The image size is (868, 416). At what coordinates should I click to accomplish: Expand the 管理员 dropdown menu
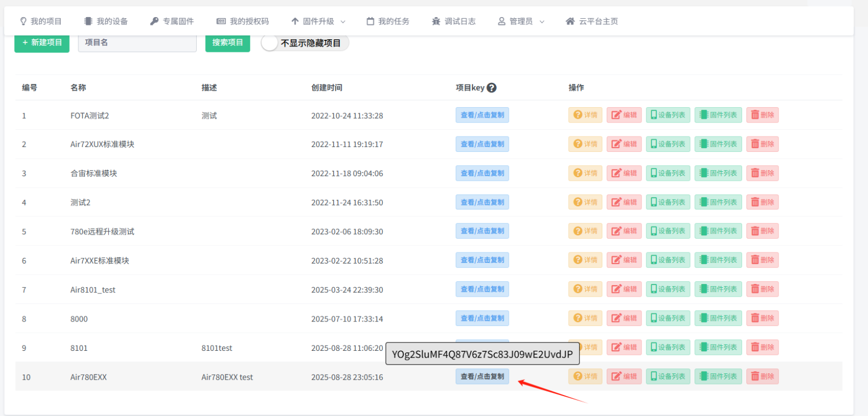521,22
